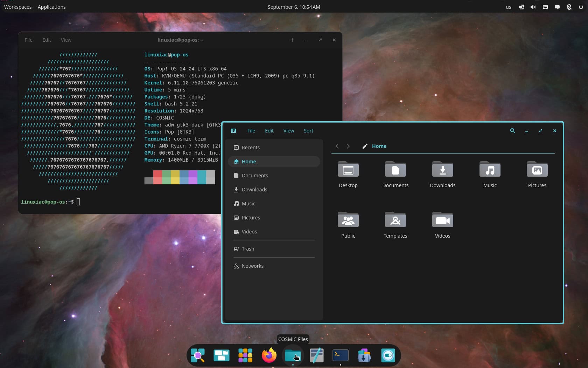The image size is (588, 368).
Task: Click the back navigation arrow in Files
Action: 337,146
